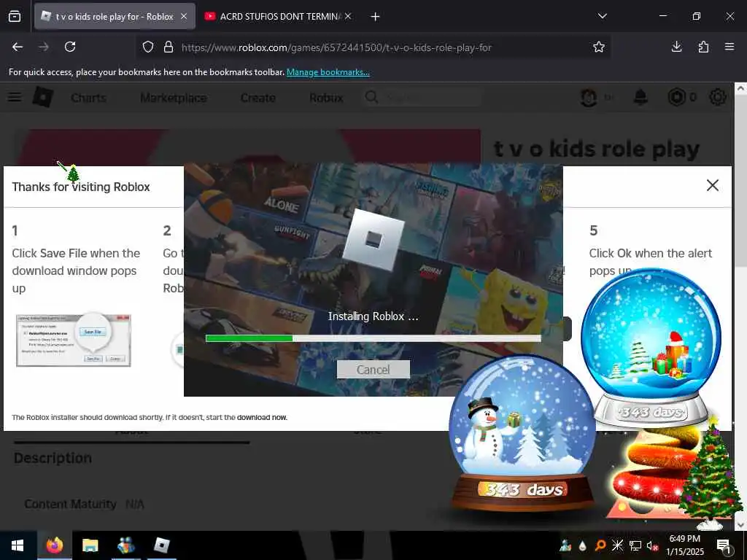This screenshot has height=560, width=747.
Task: Click the site security padlock icon
Action: [x=169, y=47]
